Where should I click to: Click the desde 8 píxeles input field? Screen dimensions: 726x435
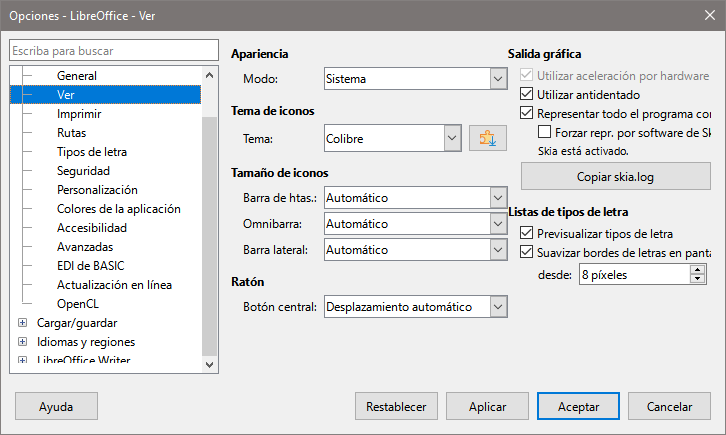tap(635, 274)
